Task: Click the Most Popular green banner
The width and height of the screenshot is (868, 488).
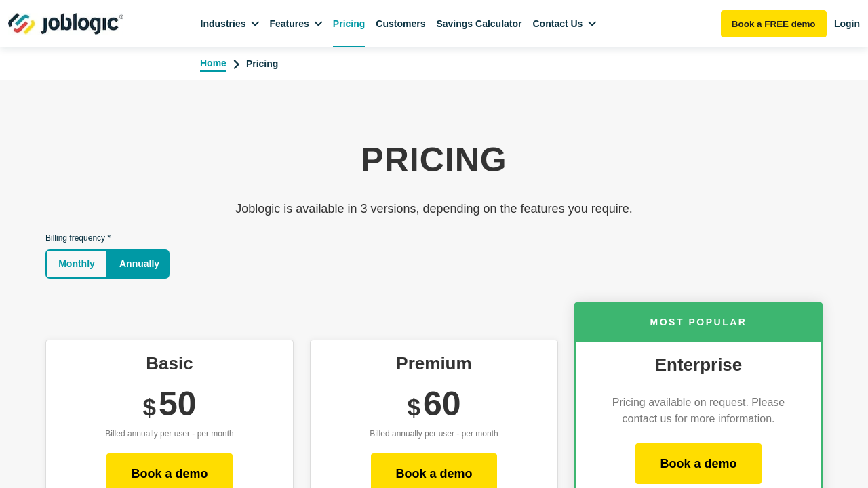Action: pyautogui.click(x=698, y=322)
